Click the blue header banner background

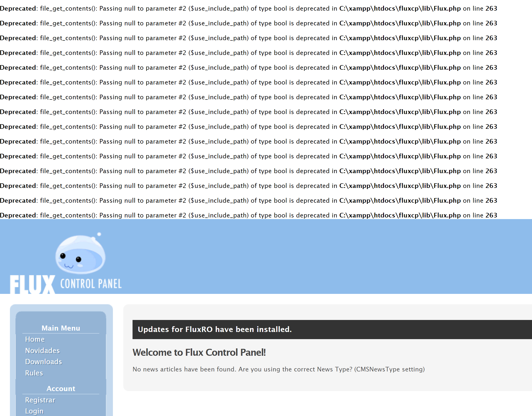coord(317,256)
